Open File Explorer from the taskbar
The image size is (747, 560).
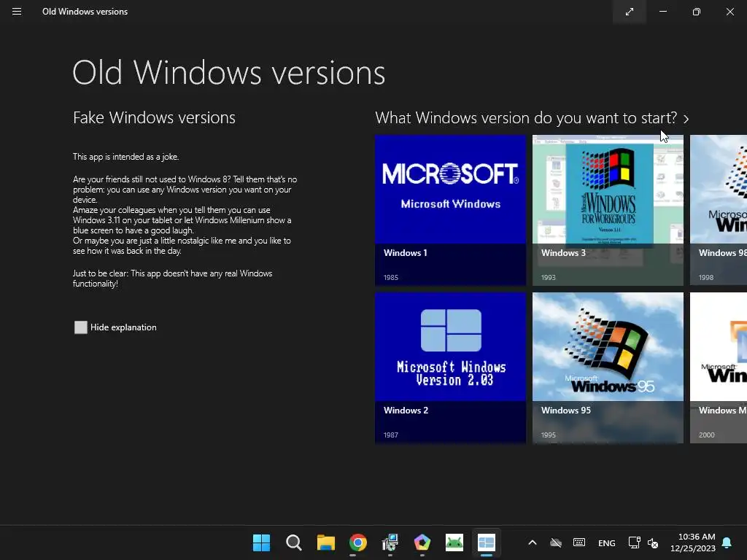pos(326,542)
